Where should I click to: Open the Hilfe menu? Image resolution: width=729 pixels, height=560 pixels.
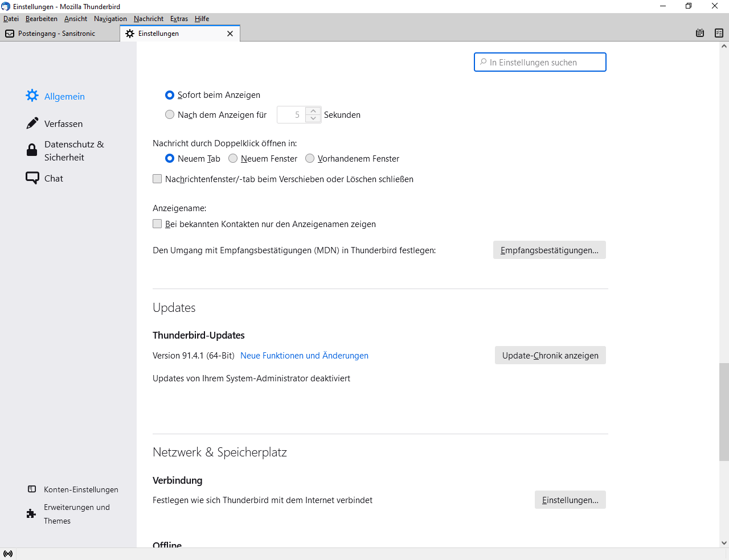202,19
